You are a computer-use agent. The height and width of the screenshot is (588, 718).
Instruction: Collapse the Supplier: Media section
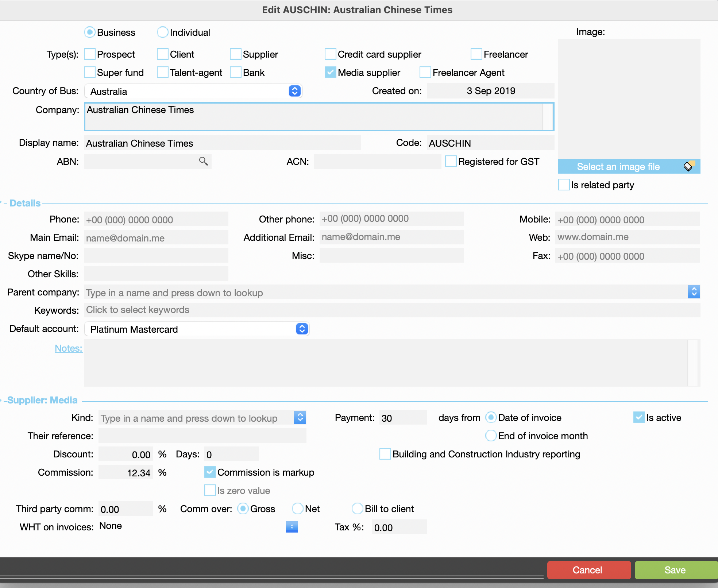pos(42,400)
